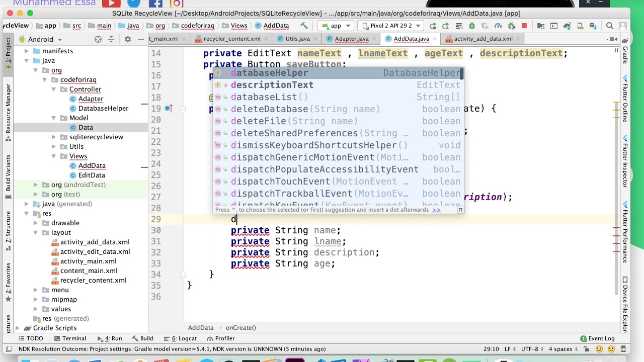
Task: Open the Android project view dropdown
Action: tap(41, 39)
